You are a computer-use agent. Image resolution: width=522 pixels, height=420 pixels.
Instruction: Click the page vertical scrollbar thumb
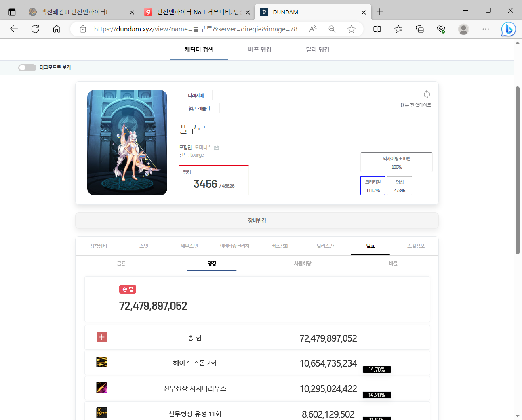(x=518, y=170)
